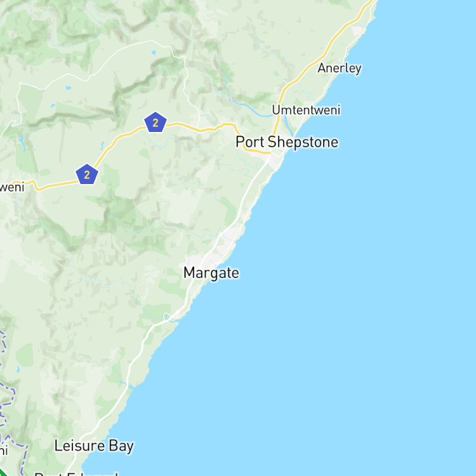This screenshot has width=476, height=476.
Task: Click the small river inlet on the coast road south of Margate
Action: [x=166, y=317]
